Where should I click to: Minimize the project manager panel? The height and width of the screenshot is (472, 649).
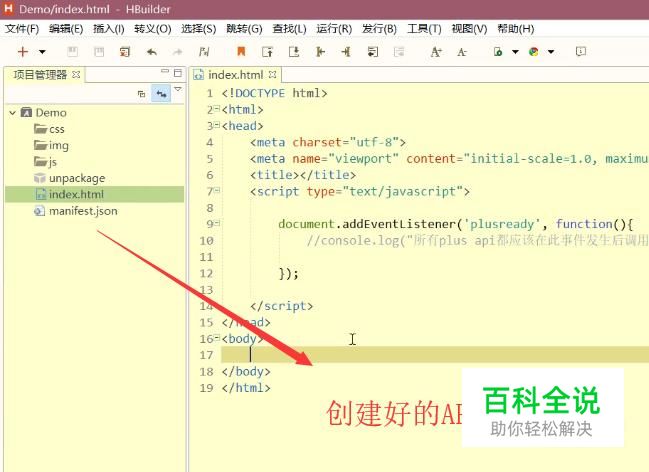pyautogui.click(x=165, y=72)
